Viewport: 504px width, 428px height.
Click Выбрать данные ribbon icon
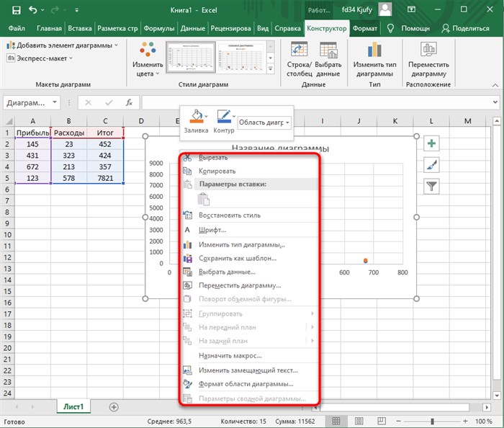[x=328, y=50]
